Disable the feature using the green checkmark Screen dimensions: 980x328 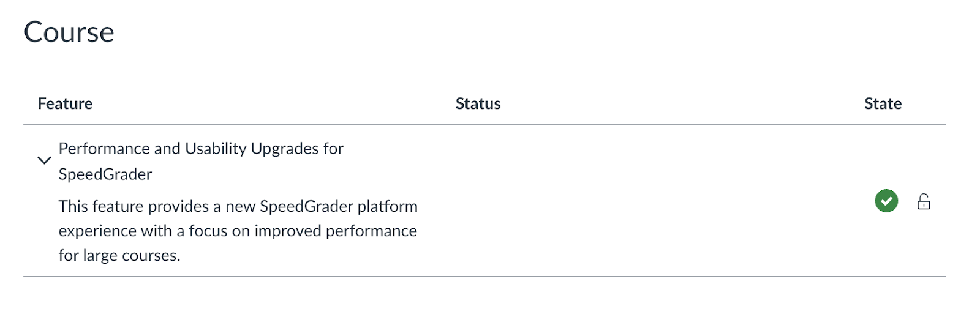click(886, 201)
